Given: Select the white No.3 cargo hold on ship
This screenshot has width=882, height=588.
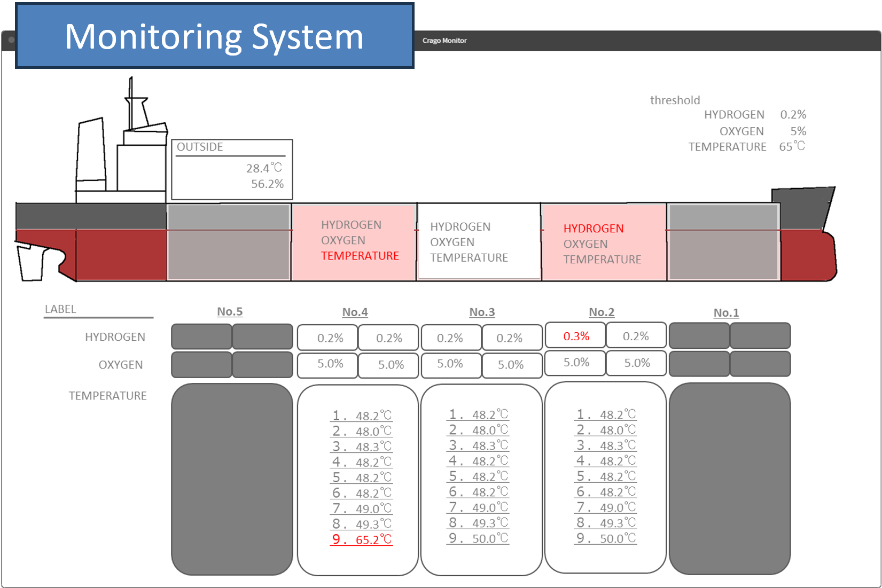Looking at the screenshot, I should point(479,241).
